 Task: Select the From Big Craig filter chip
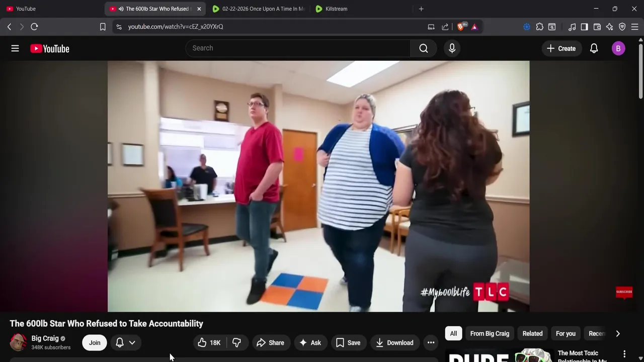coord(490,333)
